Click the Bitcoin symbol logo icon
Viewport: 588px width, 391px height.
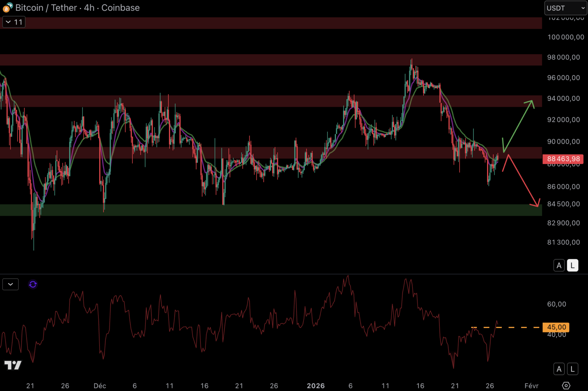(7, 8)
